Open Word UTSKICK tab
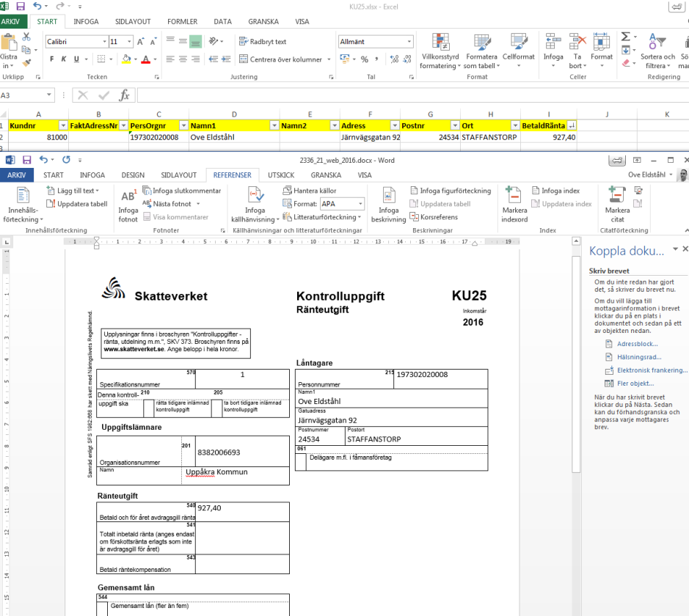 281,175
